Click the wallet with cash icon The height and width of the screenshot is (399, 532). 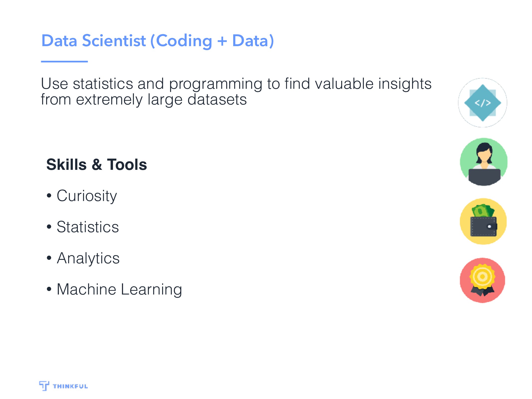[483, 221]
